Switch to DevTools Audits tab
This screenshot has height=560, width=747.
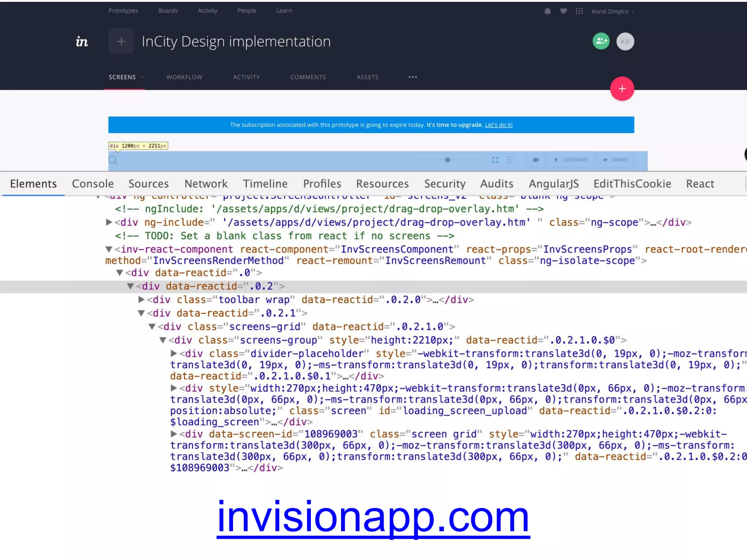pos(496,184)
